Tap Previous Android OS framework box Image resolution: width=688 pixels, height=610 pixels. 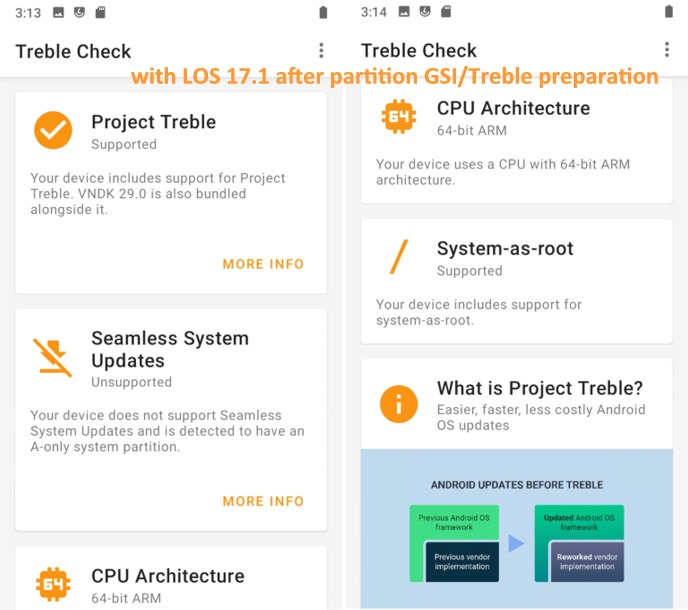click(x=454, y=522)
